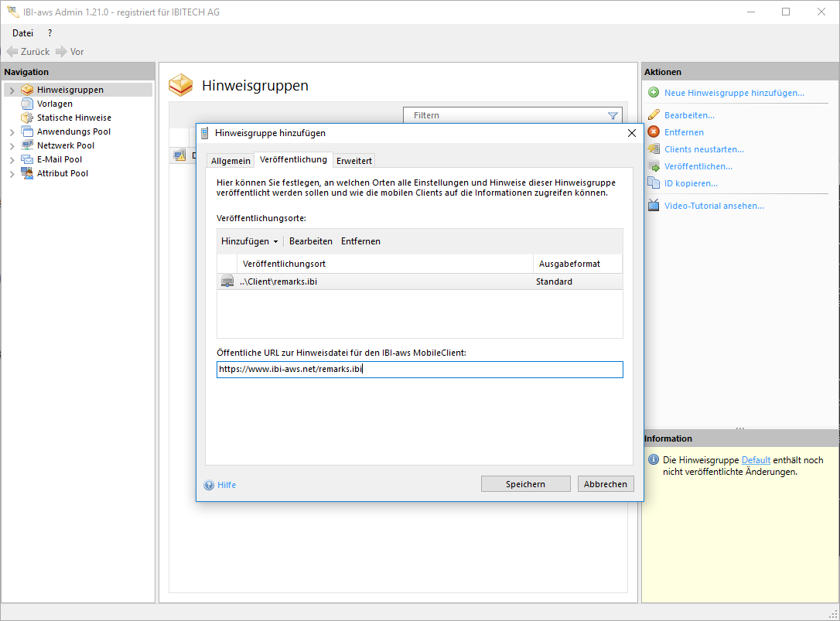Image resolution: width=840 pixels, height=621 pixels.
Task: Click the Video-Tutorial ansehen TV icon
Action: tap(654, 206)
